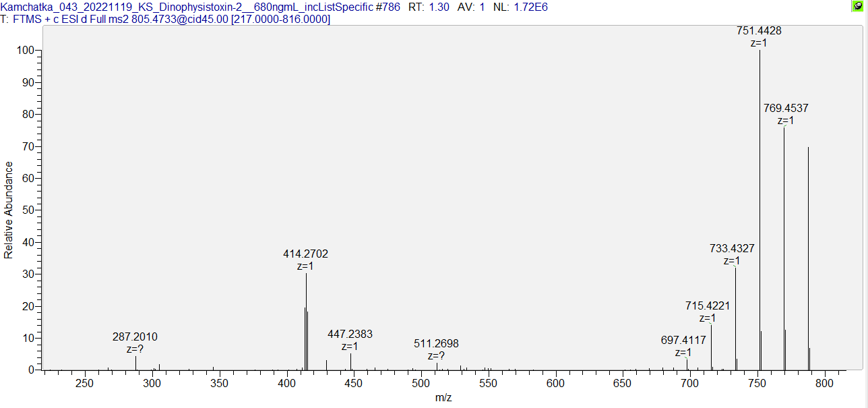Click the 715.4221 peak label

tap(708, 306)
